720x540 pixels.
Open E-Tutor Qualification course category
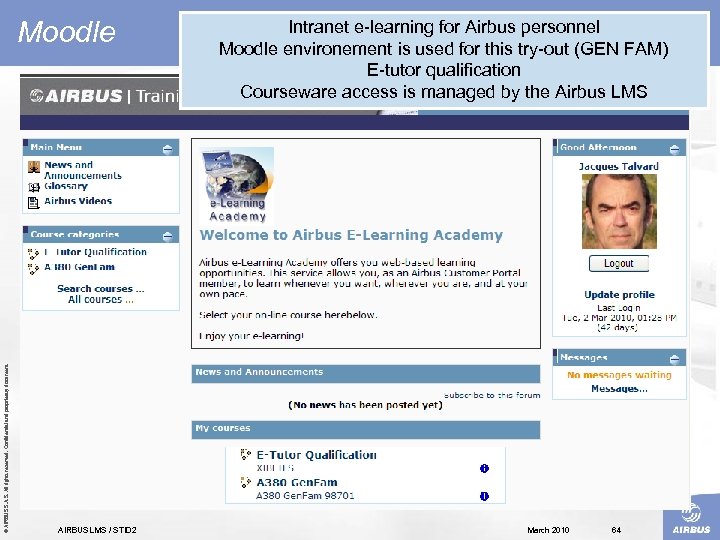(x=96, y=252)
